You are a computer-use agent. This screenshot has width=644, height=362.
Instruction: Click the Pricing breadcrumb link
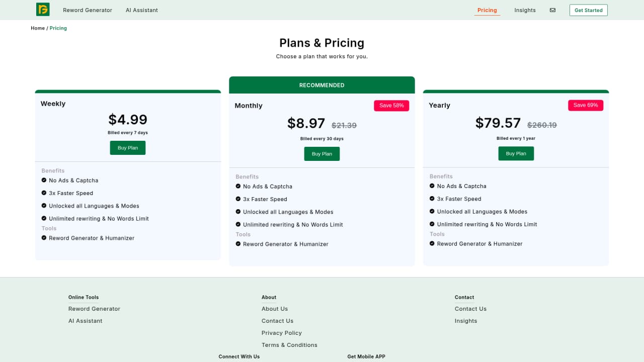(58, 28)
